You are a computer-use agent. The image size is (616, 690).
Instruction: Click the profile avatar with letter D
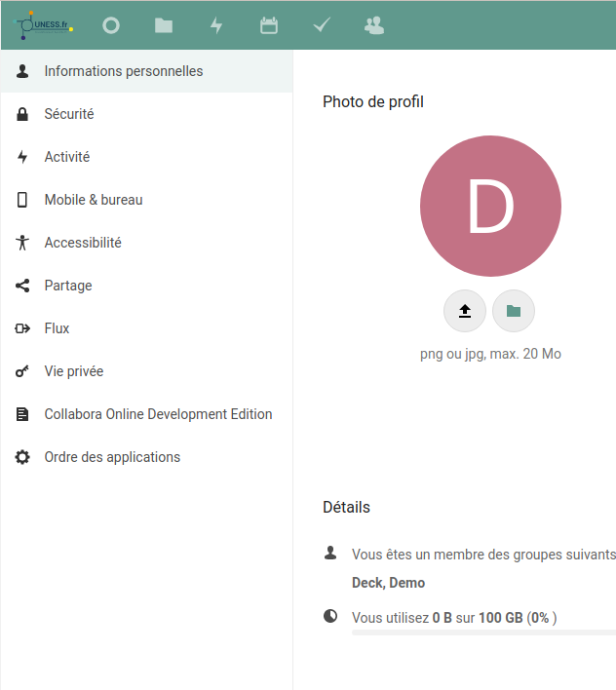[x=490, y=207]
